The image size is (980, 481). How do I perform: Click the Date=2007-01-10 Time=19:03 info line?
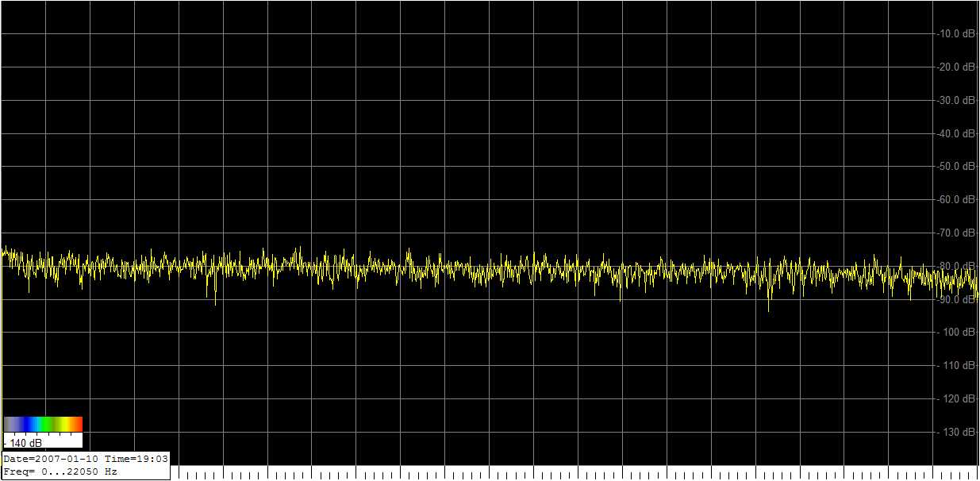[x=86, y=459]
